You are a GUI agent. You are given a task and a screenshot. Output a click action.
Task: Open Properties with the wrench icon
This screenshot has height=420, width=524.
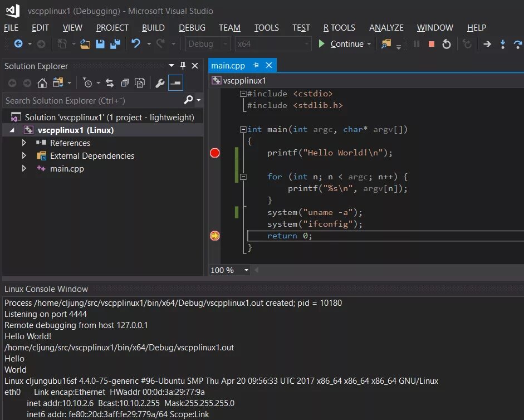160,82
